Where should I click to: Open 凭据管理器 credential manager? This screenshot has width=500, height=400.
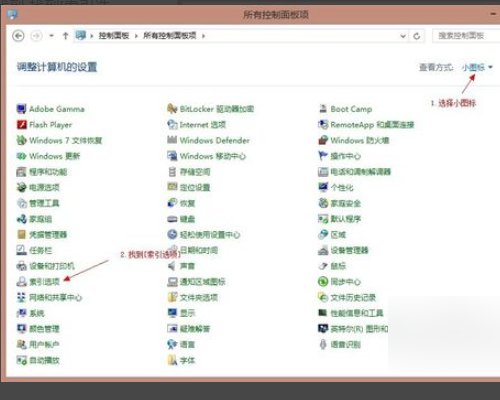click(x=42, y=234)
